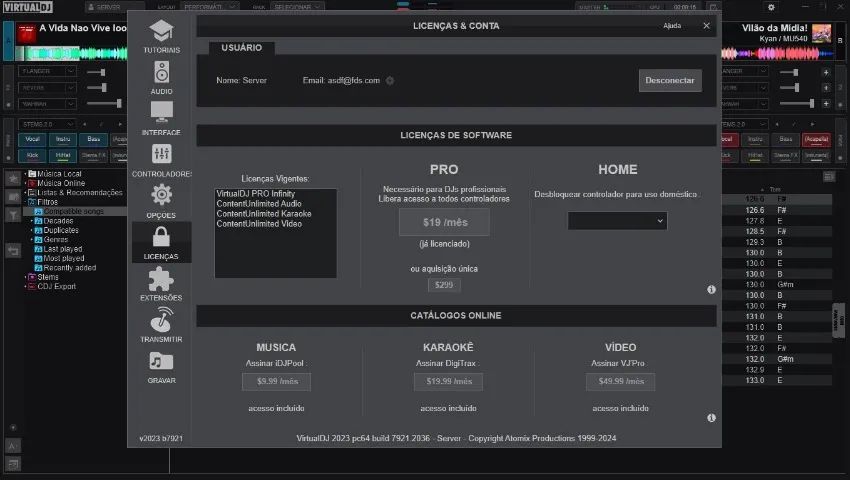Open left deck WAHWAH effect dropdown
850x480 pixels.
[47, 104]
